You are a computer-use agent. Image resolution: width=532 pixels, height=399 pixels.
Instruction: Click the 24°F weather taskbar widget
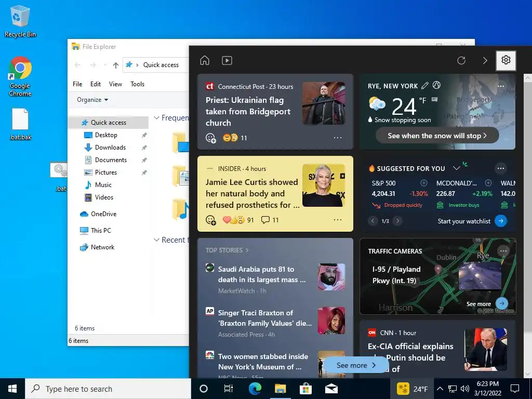coord(412,389)
